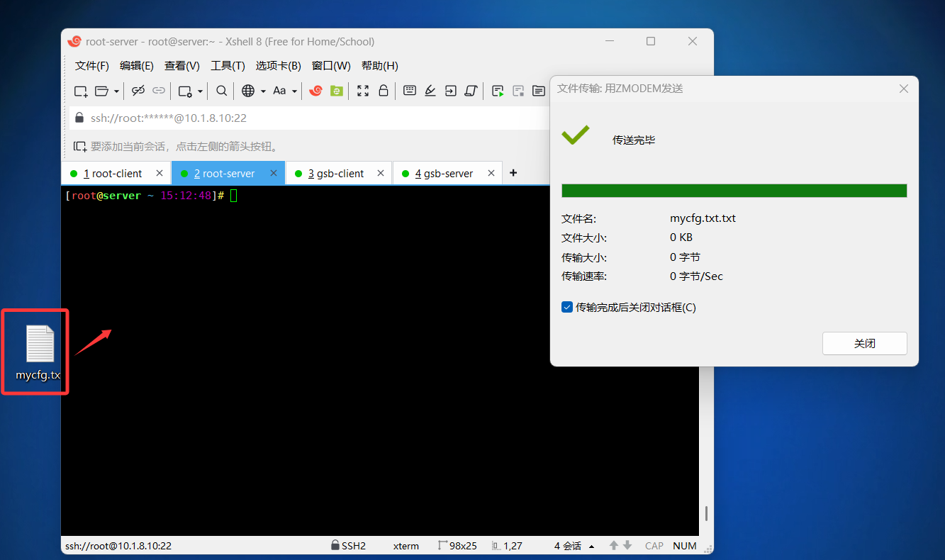
Task: Add a new tab with plus button
Action: [513, 173]
